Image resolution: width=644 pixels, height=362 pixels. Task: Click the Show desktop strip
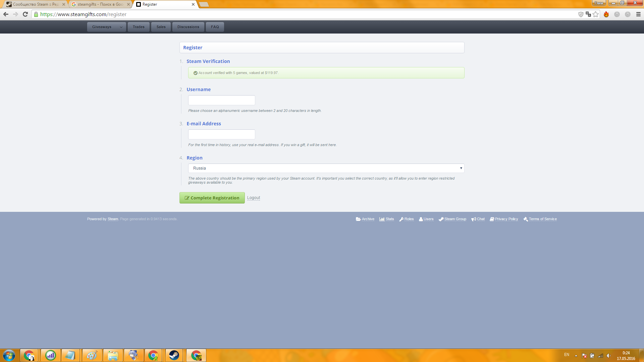pyautogui.click(x=642, y=355)
